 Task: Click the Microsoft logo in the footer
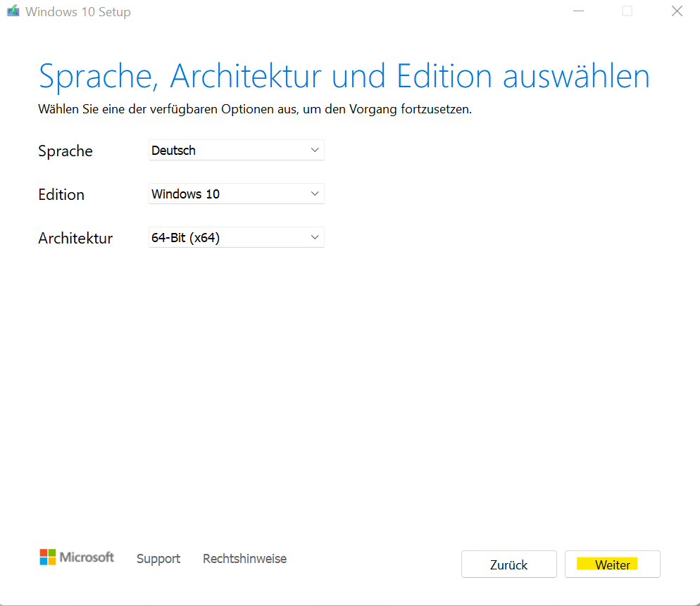tap(77, 557)
